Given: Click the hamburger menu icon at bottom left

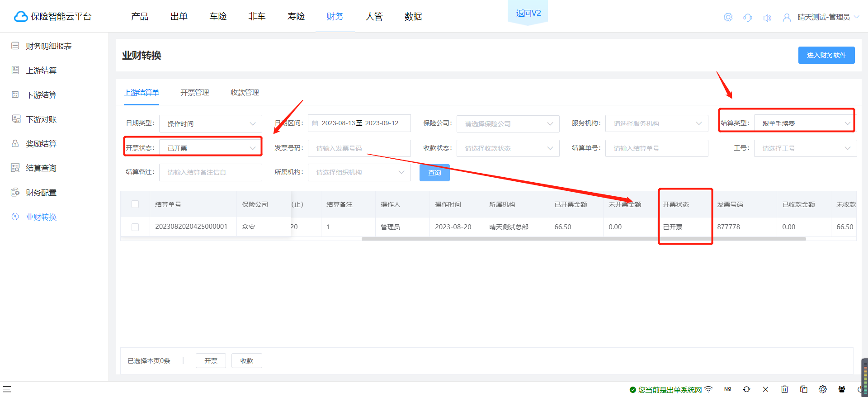Looking at the screenshot, I should [7, 389].
